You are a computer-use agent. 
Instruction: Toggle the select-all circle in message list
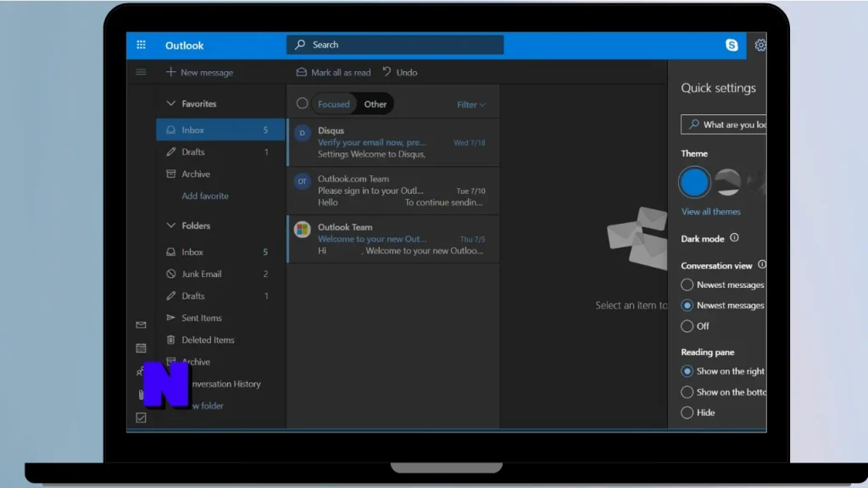[303, 103]
